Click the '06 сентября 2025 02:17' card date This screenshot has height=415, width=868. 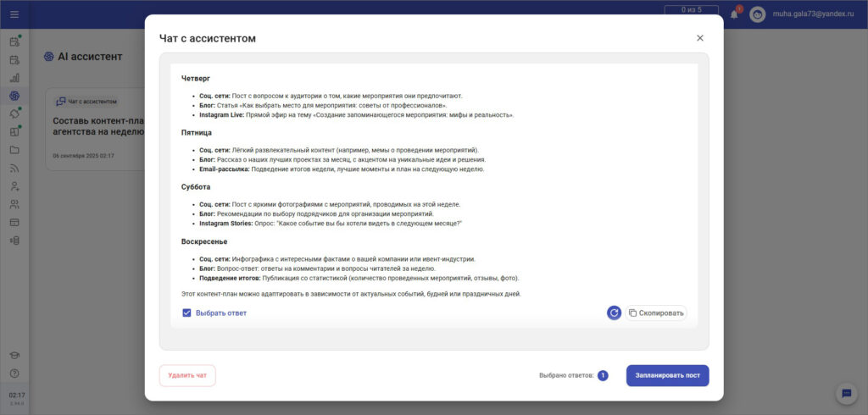click(84, 156)
